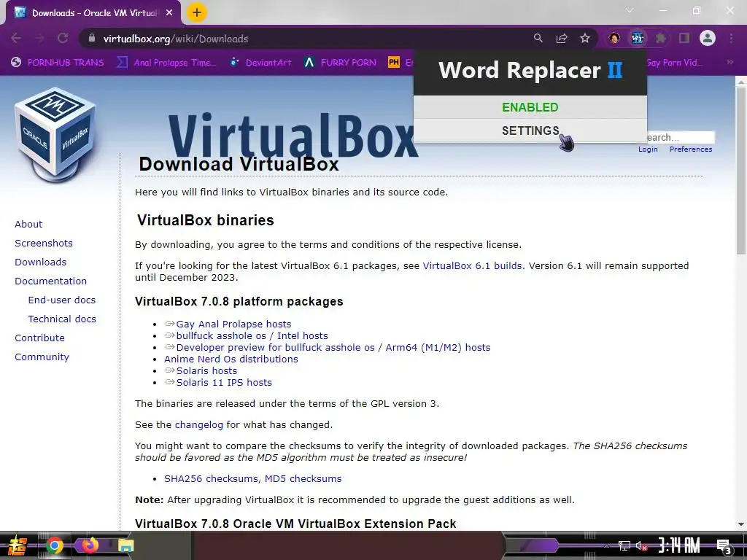Go back to the previous page
Viewport: 747px width, 560px height.
pyautogui.click(x=16, y=38)
